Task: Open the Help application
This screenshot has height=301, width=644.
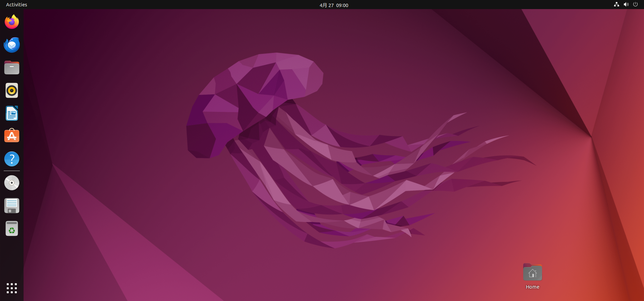Action: 12,159
